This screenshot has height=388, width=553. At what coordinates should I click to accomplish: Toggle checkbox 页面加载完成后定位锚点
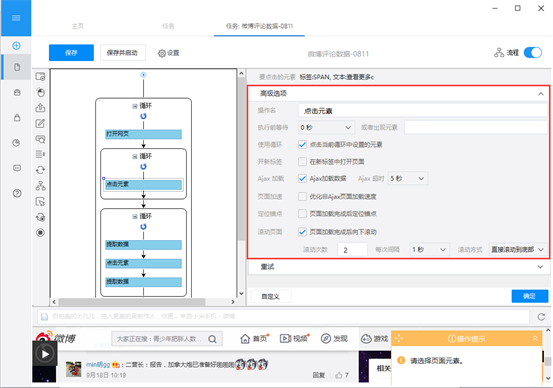(302, 214)
